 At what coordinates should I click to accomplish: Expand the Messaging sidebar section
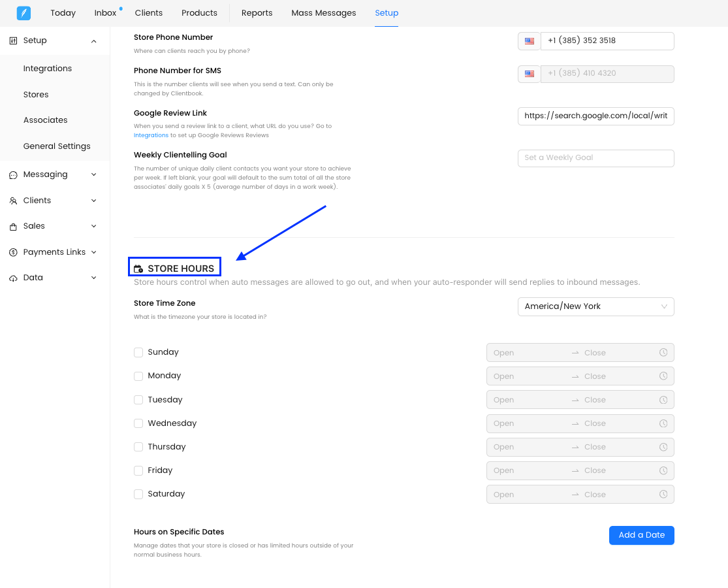pos(94,174)
